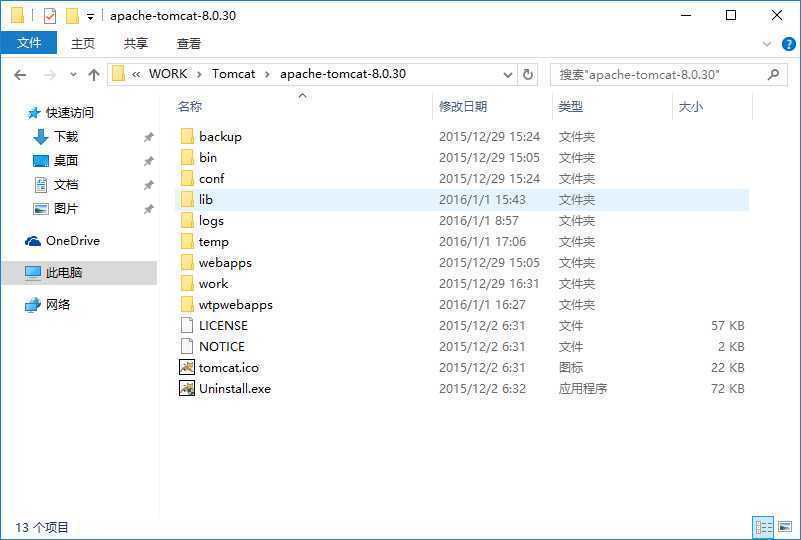Unpin 桌面 using its pin icon
Image resolution: width=801 pixels, height=540 pixels.
(149, 161)
